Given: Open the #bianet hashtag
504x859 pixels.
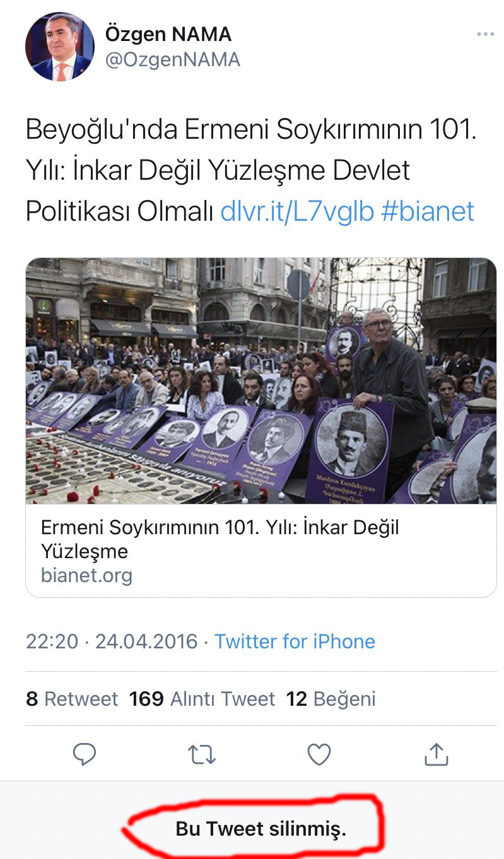Looking at the screenshot, I should coord(428,211).
